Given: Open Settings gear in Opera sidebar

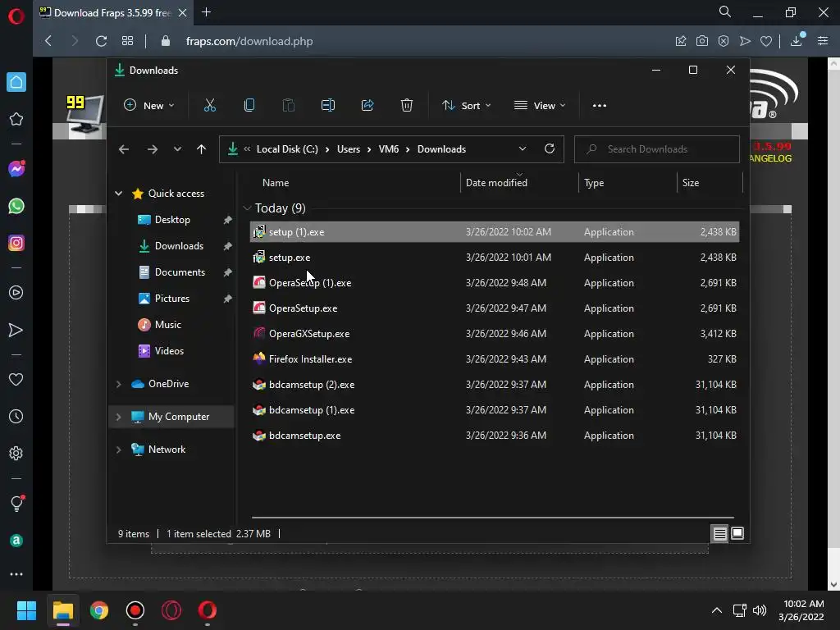Looking at the screenshot, I should pos(16,453).
